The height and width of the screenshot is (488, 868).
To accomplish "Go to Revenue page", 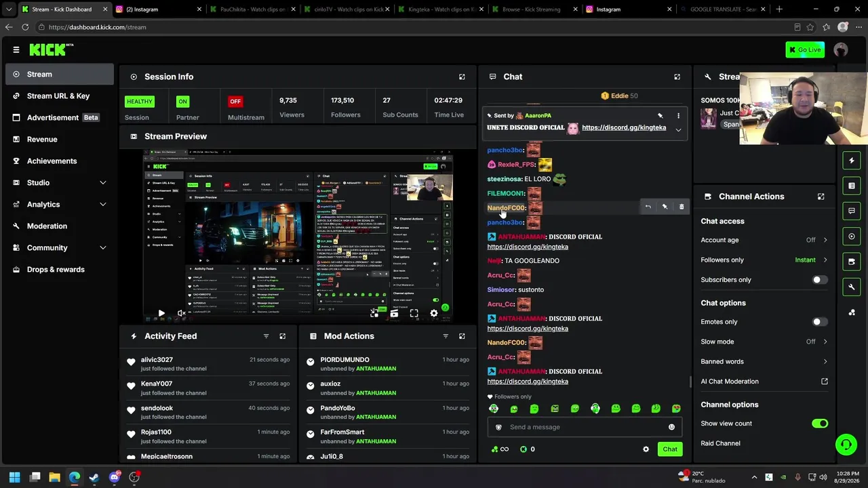I will (60, 140).
